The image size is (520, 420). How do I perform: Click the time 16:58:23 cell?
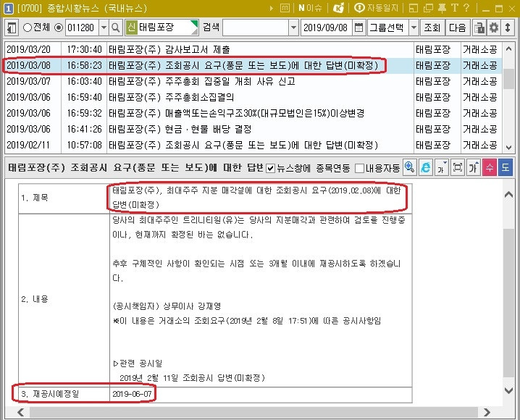click(84, 65)
